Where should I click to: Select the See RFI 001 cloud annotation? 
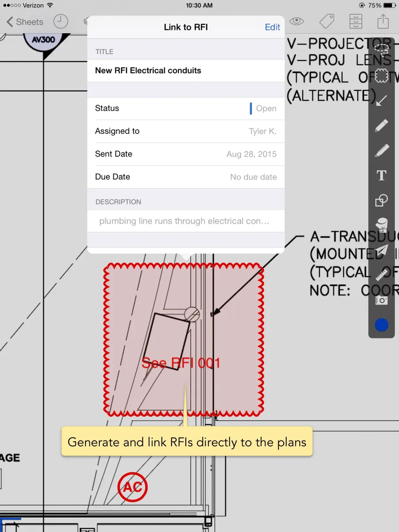tap(184, 339)
